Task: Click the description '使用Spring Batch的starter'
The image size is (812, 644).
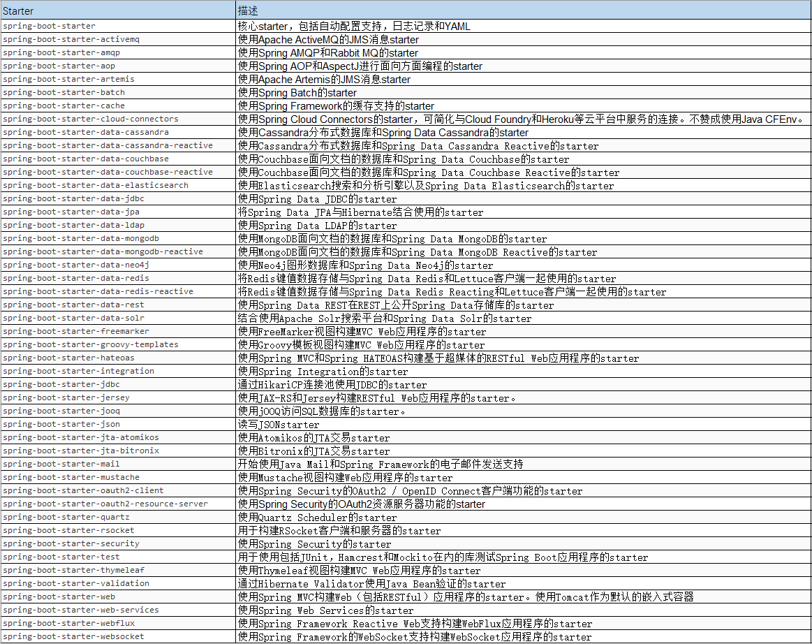Action: [x=297, y=93]
